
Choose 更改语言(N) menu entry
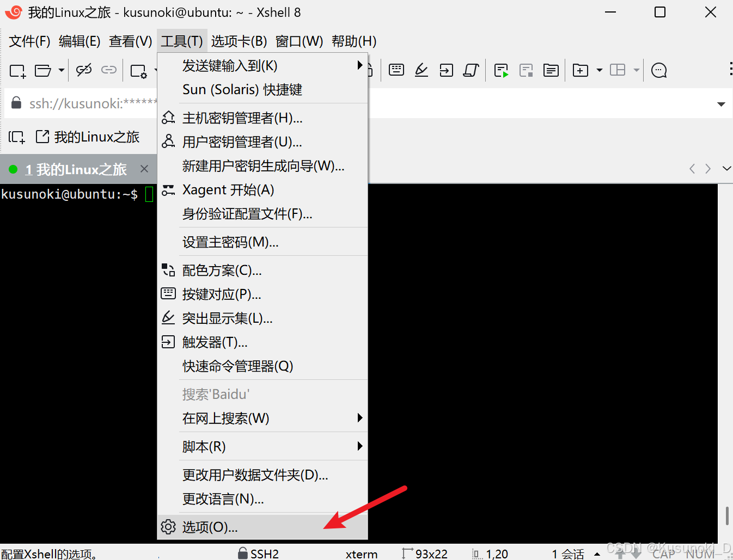(x=262, y=499)
